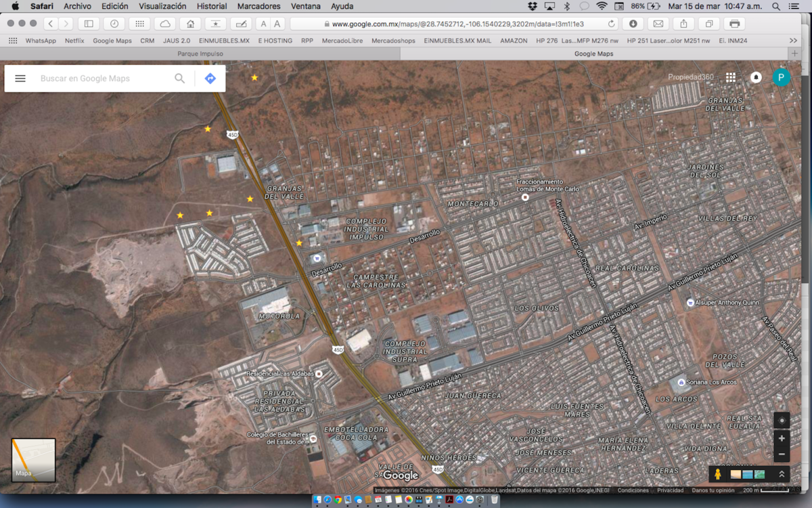812x508 pixels.
Task: Switch to Mapa view thumbnail
Action: click(33, 460)
